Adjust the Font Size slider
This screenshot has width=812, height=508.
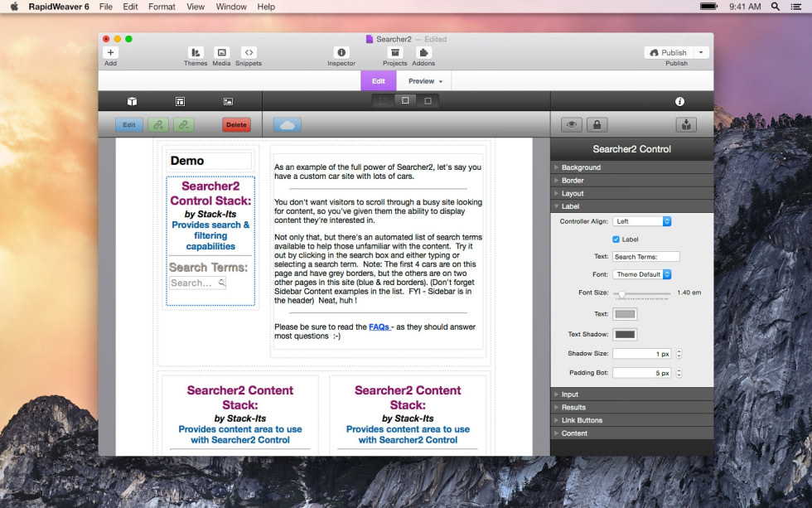622,293
